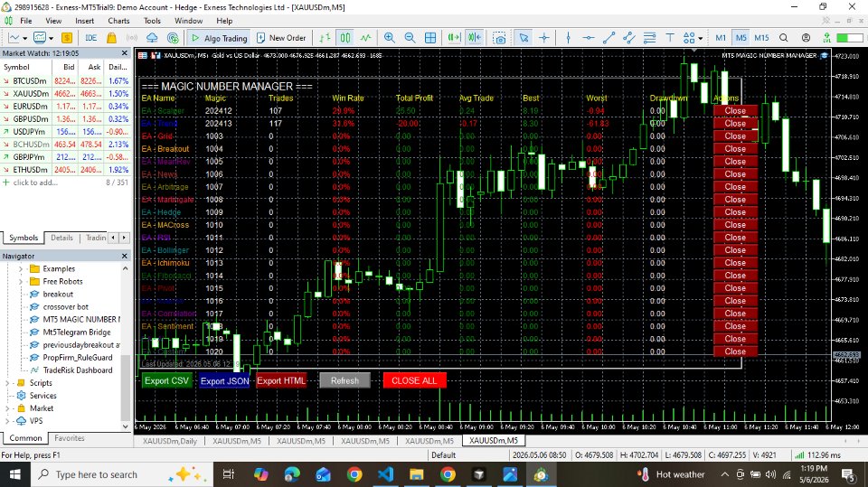This screenshot has width=868, height=487.
Task: Select the crosshair tool
Action: click(544, 38)
